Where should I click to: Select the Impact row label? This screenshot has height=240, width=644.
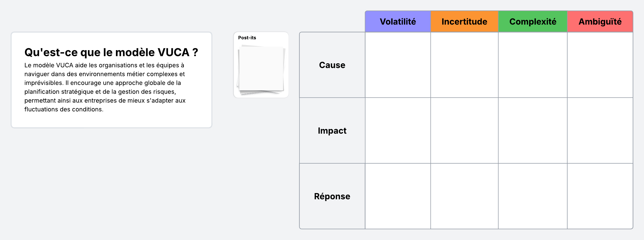tap(332, 131)
